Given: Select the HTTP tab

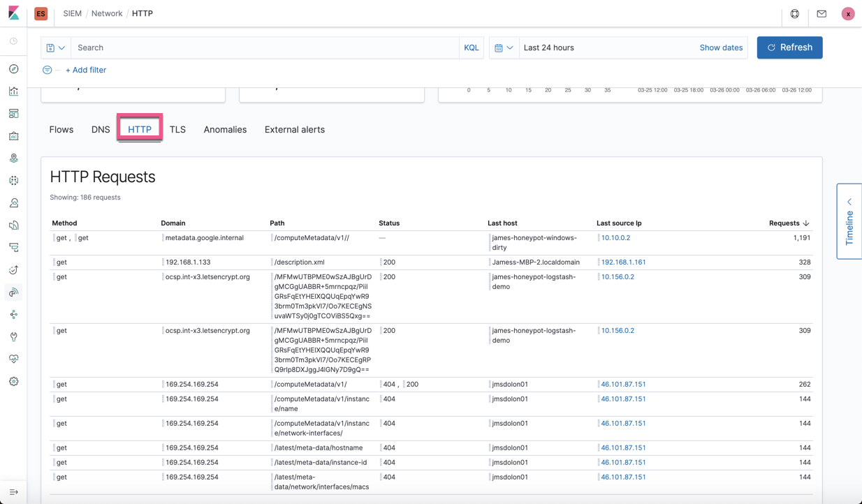Looking at the screenshot, I should pos(140,129).
